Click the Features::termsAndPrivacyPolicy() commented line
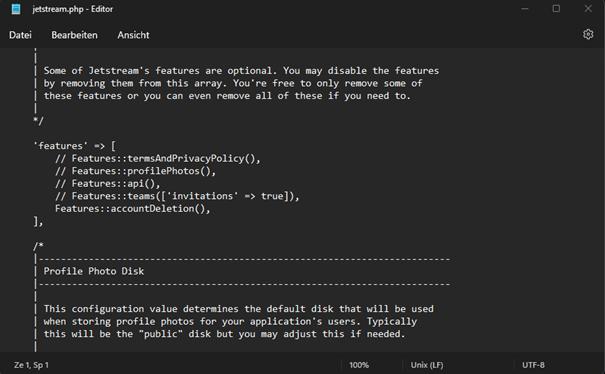Image resolution: width=605 pixels, height=374 pixels. pyautogui.click(x=157, y=159)
